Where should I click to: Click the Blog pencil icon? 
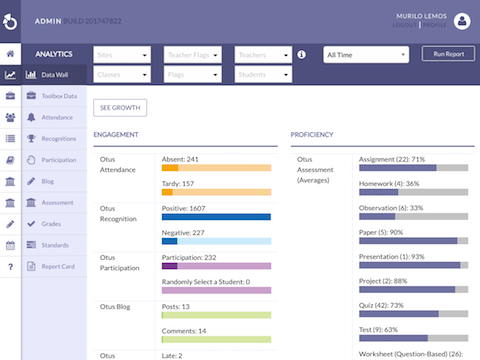(31, 181)
